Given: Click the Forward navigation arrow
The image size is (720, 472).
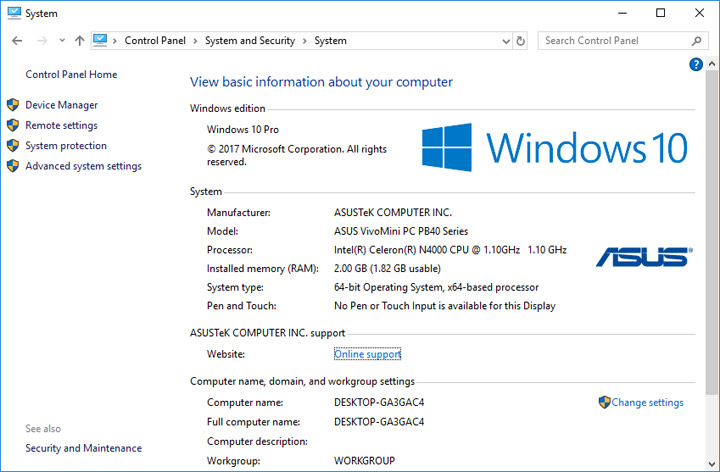Looking at the screenshot, I should coord(42,41).
